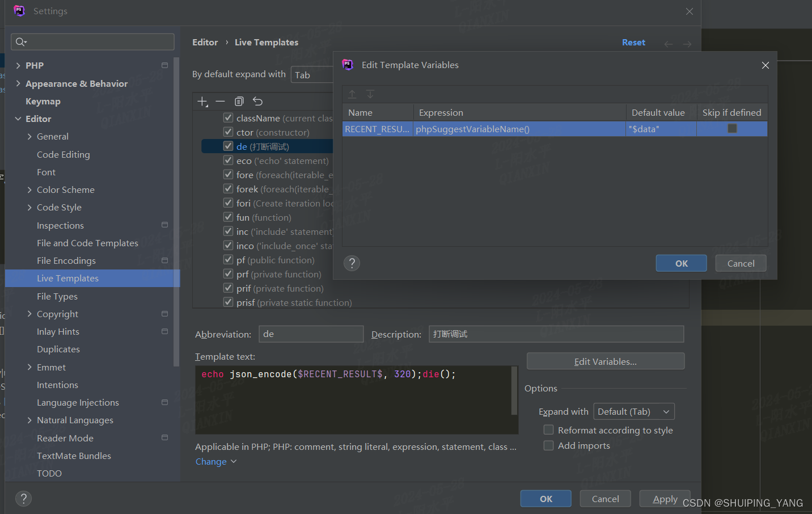The width and height of the screenshot is (812, 514).
Task: Click the remove template minus icon
Action: pos(221,102)
